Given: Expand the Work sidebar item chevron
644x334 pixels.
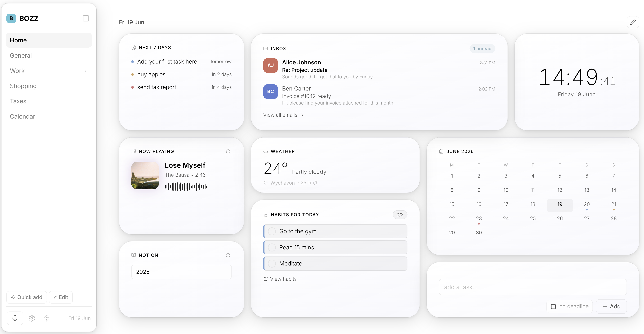Looking at the screenshot, I should (86, 71).
